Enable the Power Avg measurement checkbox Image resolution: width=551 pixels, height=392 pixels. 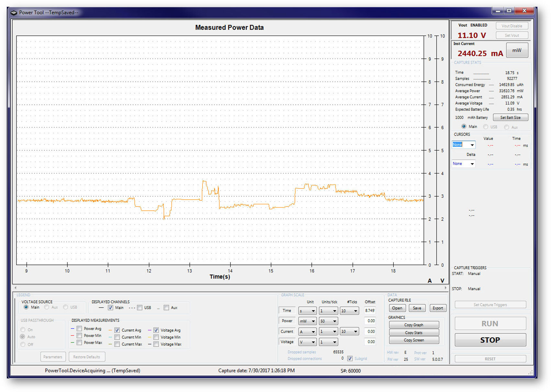click(79, 329)
